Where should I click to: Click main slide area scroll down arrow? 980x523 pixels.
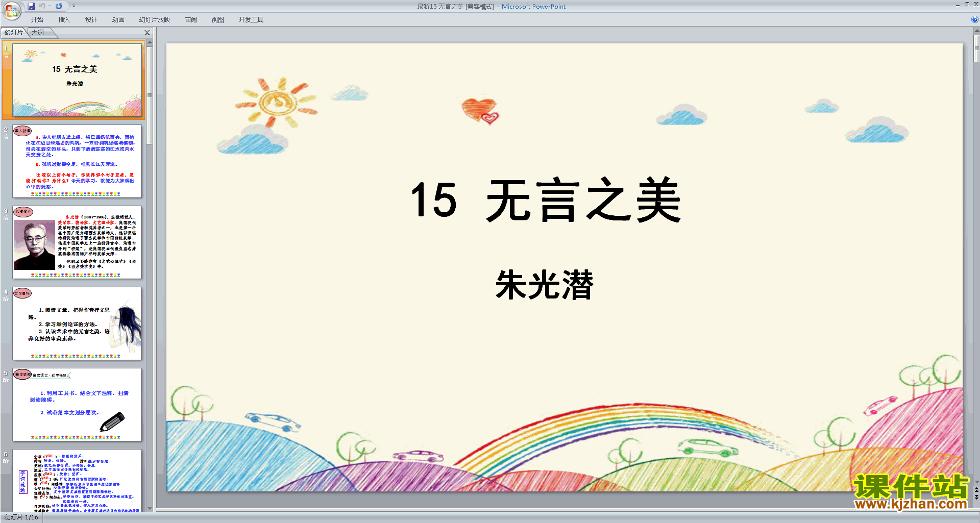976,482
